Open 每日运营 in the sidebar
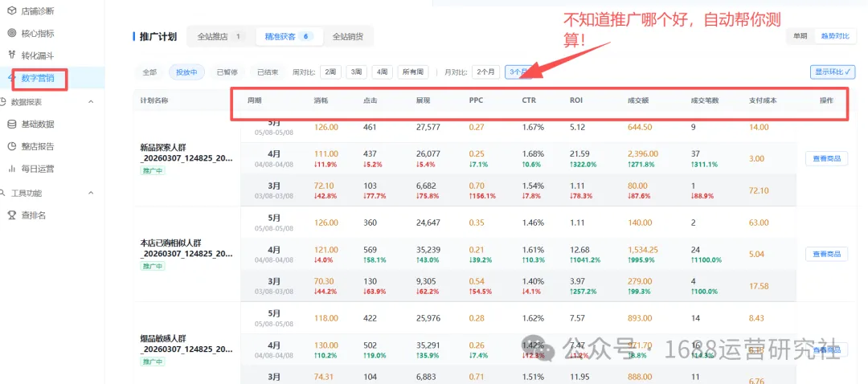The image size is (868, 384). 38,169
